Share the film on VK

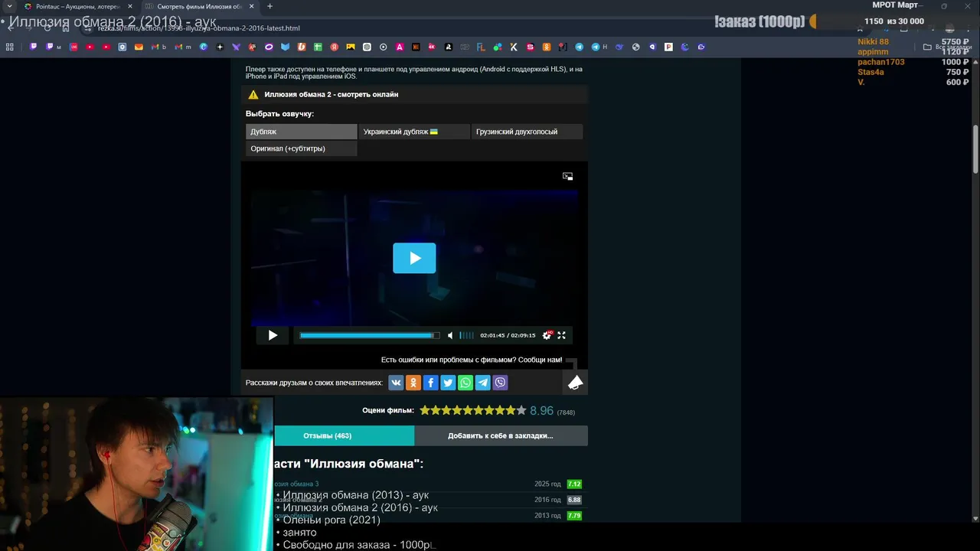pos(396,383)
